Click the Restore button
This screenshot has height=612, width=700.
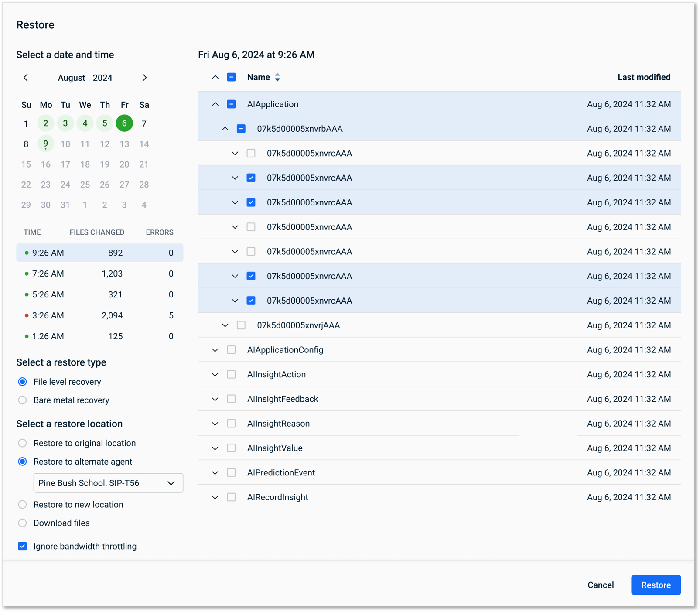[656, 585]
